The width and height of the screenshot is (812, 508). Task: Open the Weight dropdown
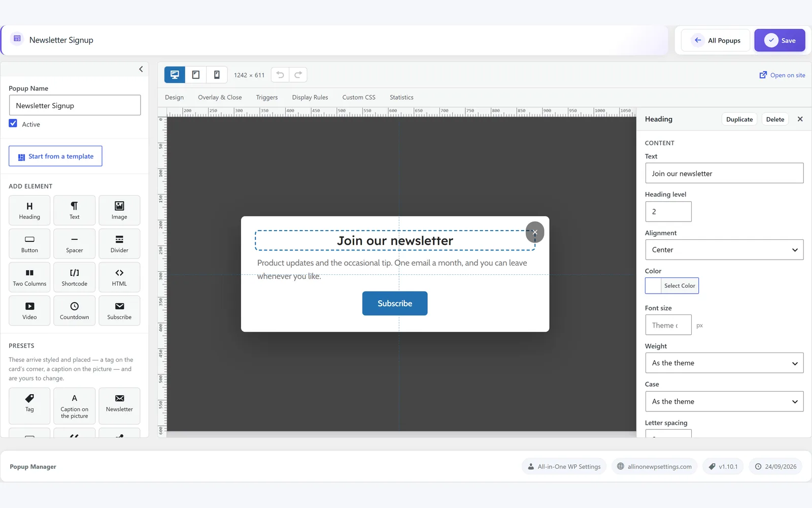tap(724, 363)
